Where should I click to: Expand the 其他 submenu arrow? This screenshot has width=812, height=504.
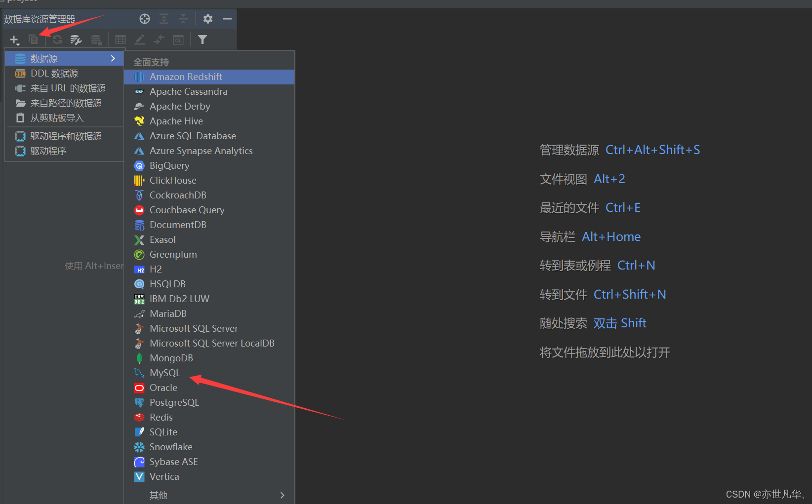point(282,495)
